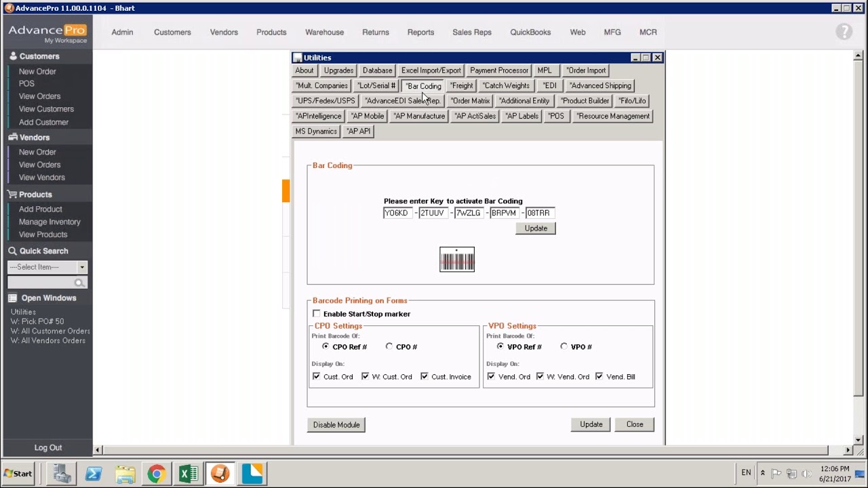Click Update button under activation key
Viewport: 868px width, 488px height.
click(x=536, y=228)
